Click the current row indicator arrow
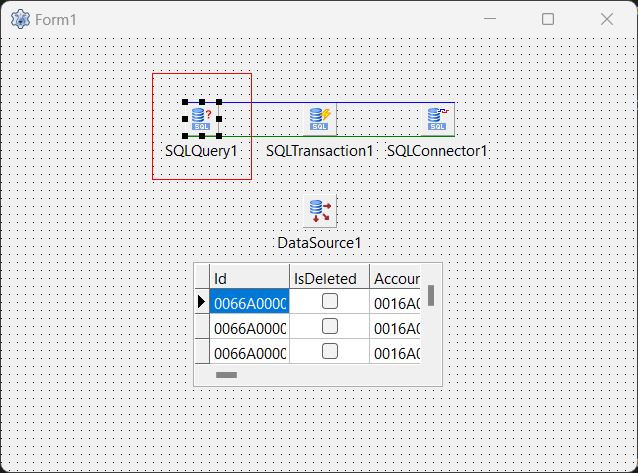This screenshot has width=638, height=473. 201,301
